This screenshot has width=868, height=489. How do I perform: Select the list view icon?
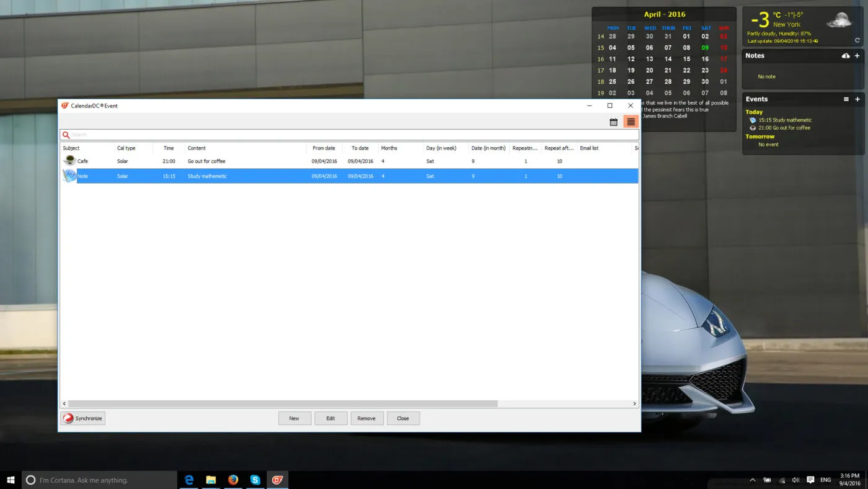[631, 122]
